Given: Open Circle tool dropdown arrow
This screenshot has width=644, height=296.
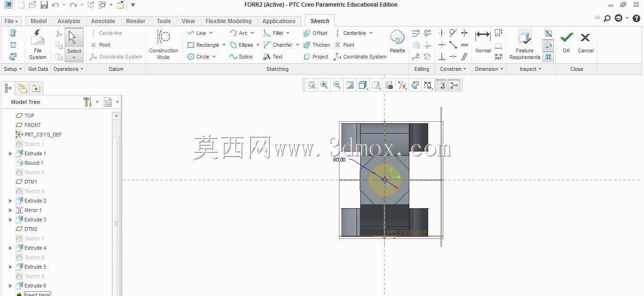Looking at the screenshot, I should pyautogui.click(x=214, y=57).
